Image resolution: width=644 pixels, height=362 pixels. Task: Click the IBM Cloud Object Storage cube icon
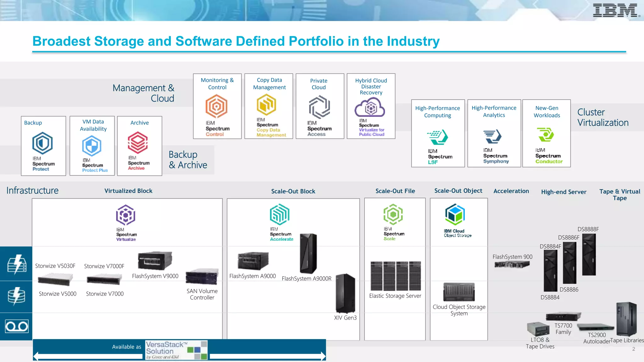[x=455, y=214]
